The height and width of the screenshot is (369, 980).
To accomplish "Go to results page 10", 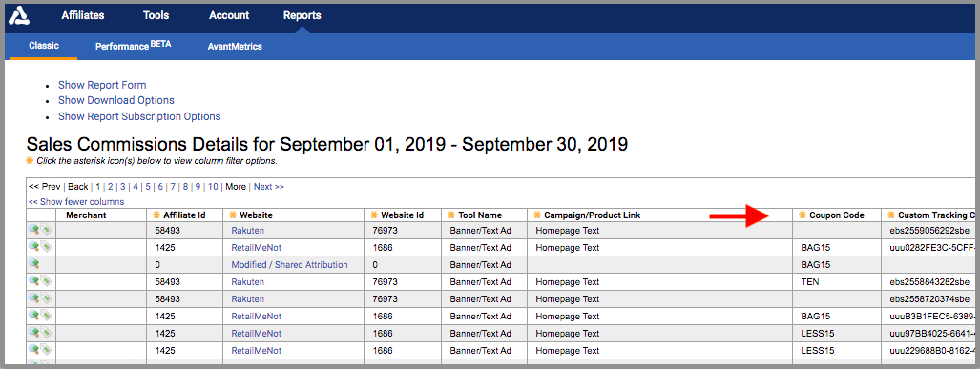I will click(213, 187).
